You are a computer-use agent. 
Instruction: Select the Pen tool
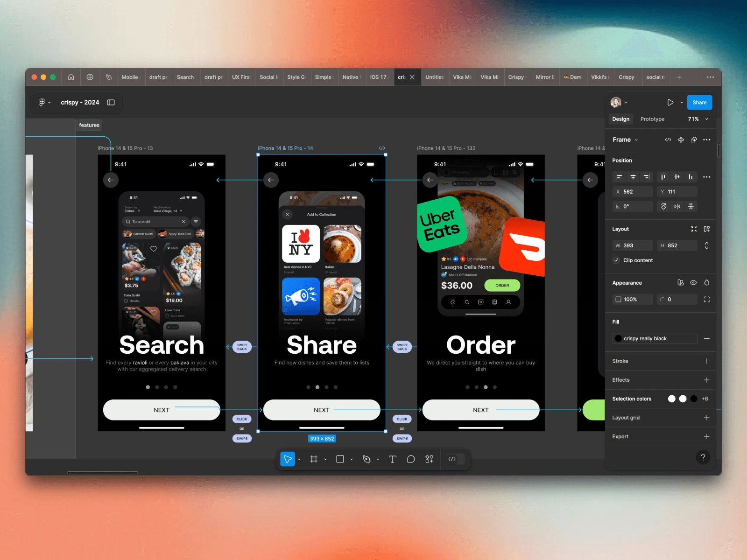coord(366,459)
